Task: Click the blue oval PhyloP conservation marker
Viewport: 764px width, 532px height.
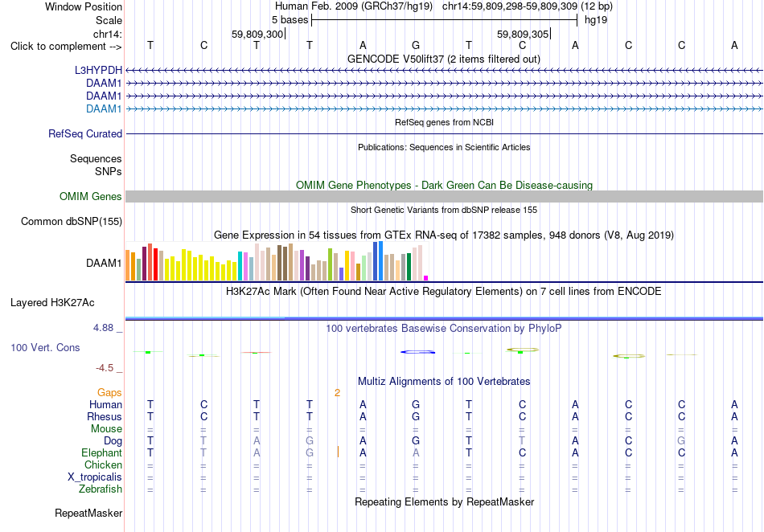Action: 417,352
